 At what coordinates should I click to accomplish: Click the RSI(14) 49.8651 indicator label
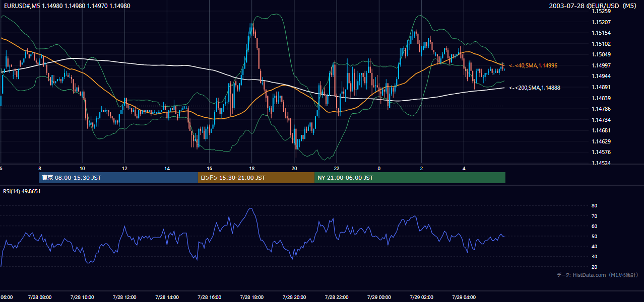pos(22,191)
